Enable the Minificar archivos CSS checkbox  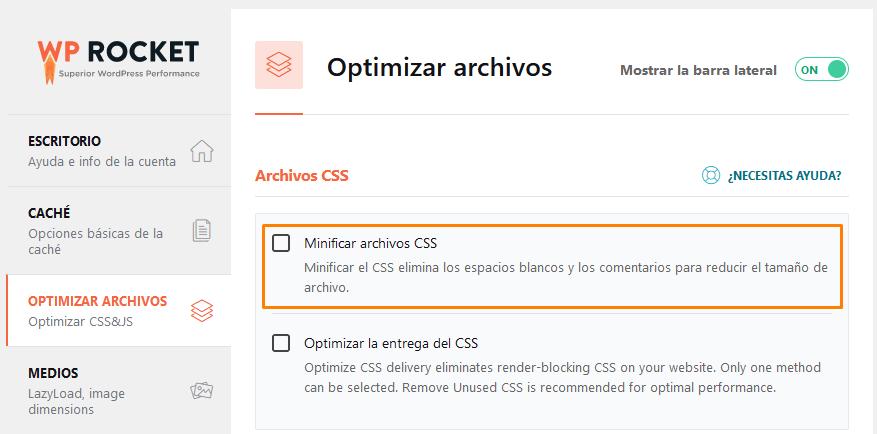[281, 243]
